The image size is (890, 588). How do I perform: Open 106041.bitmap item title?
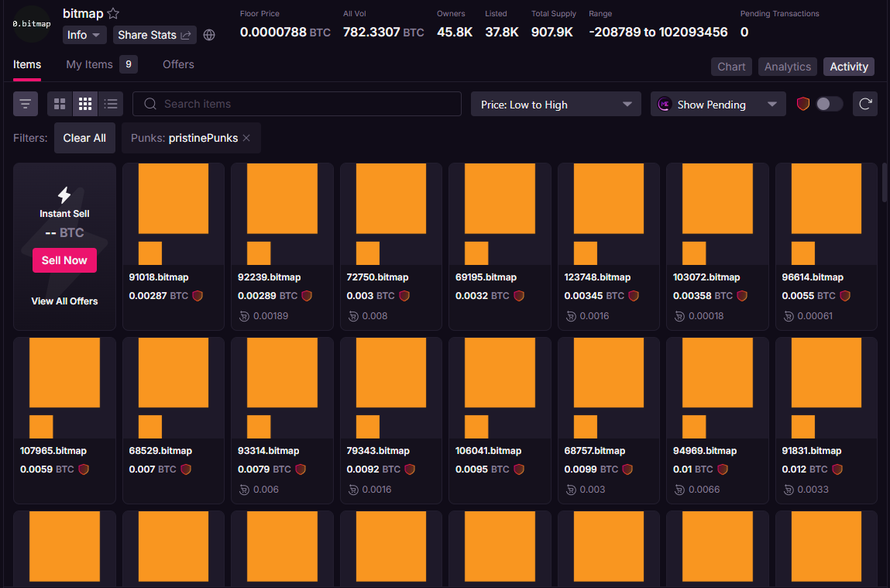coord(488,451)
